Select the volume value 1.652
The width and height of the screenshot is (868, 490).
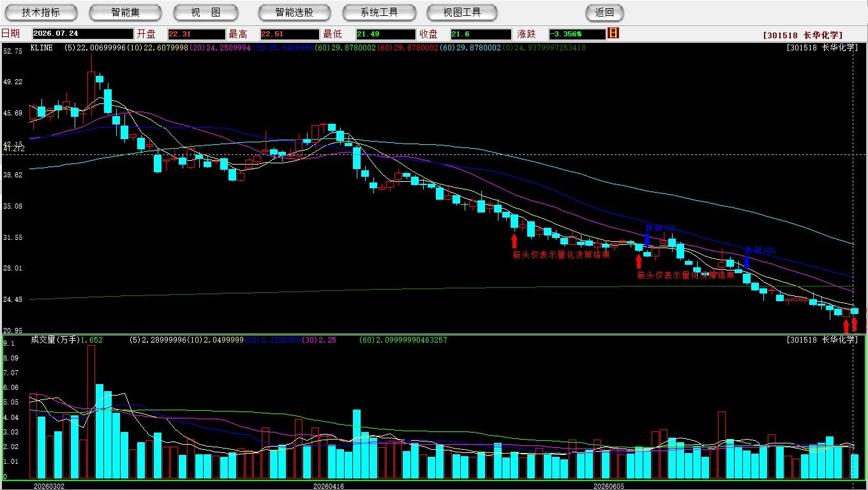[92, 340]
